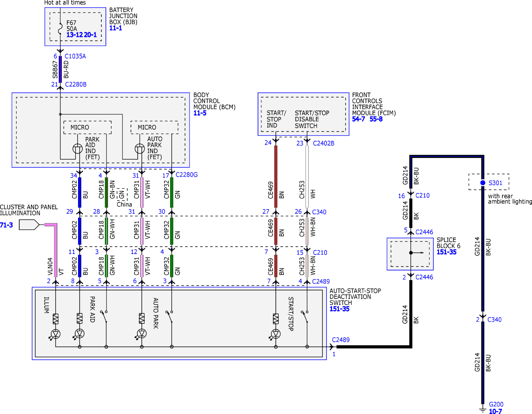Click the 'SPLICE BLOCK 6' title
532x414 pixels.
coord(448,243)
